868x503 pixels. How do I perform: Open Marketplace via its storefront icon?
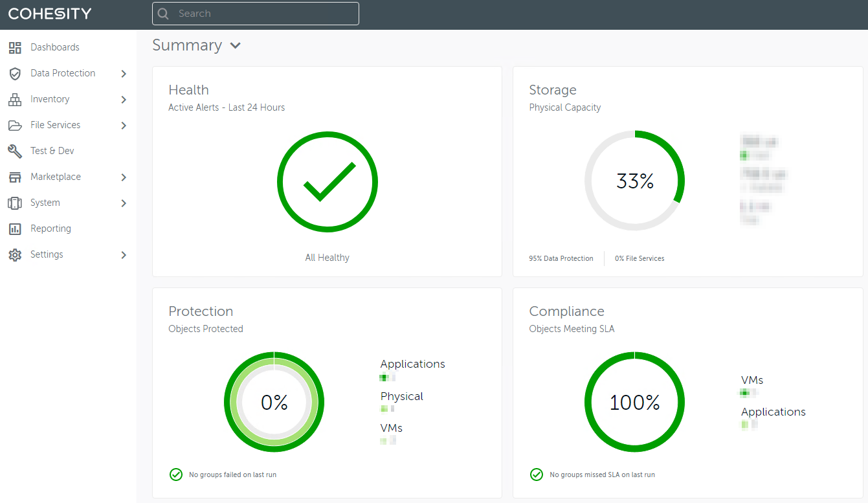coord(14,177)
